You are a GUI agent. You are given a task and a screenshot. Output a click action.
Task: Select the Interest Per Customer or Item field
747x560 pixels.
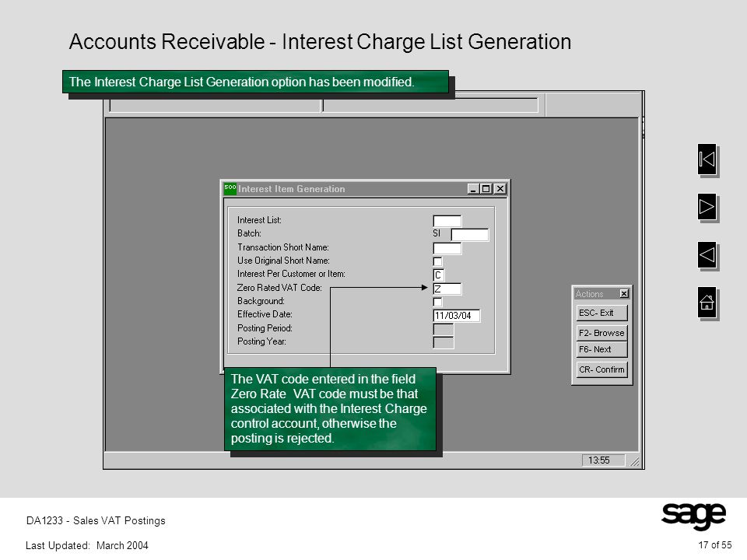[439, 275]
